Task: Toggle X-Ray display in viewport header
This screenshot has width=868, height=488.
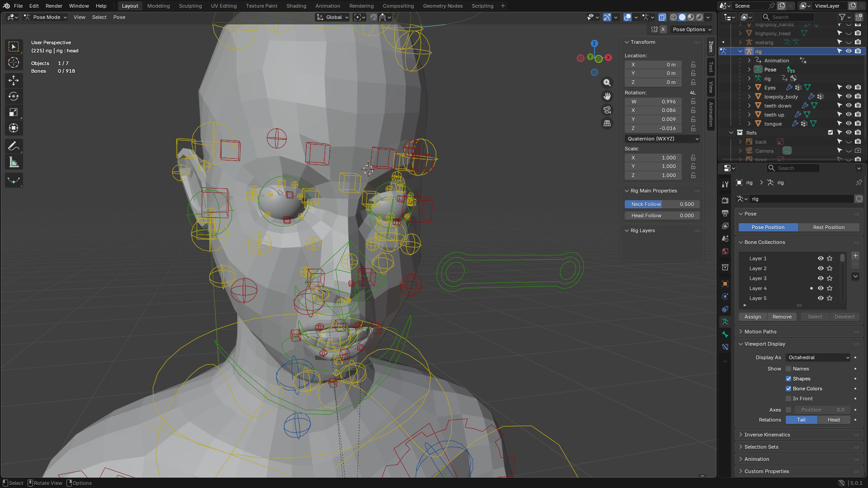Action: (662, 17)
